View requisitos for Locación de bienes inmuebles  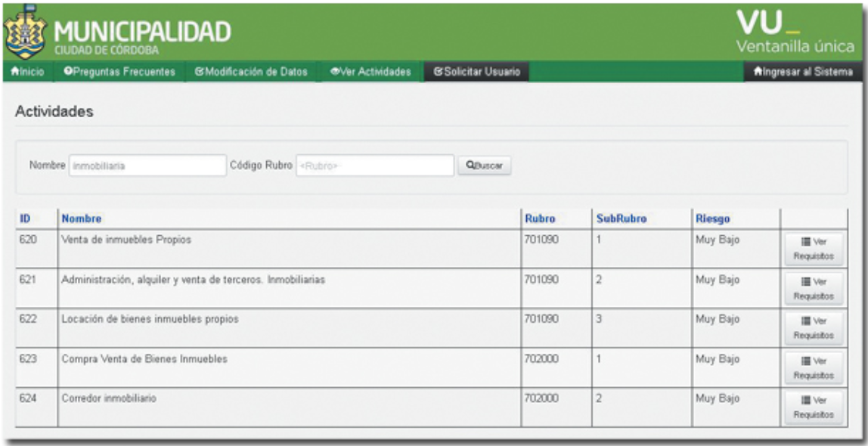coord(813,327)
